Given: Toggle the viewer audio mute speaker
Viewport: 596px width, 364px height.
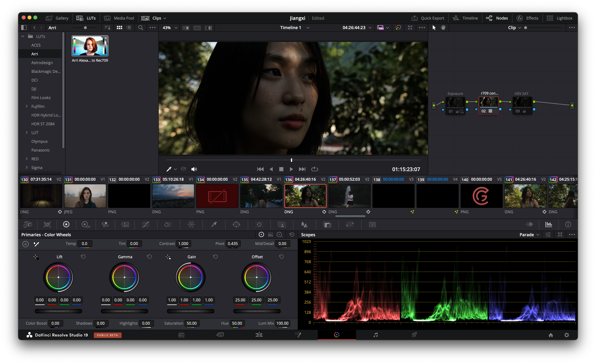Looking at the screenshot, I should click(x=194, y=169).
